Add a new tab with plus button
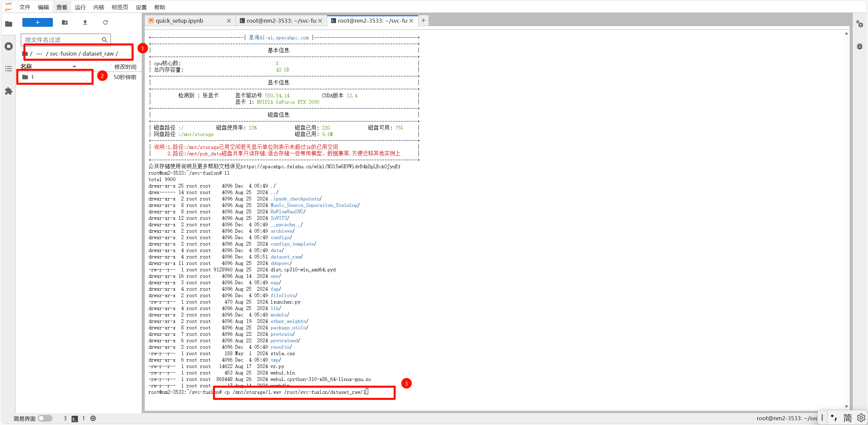 pyautogui.click(x=423, y=21)
